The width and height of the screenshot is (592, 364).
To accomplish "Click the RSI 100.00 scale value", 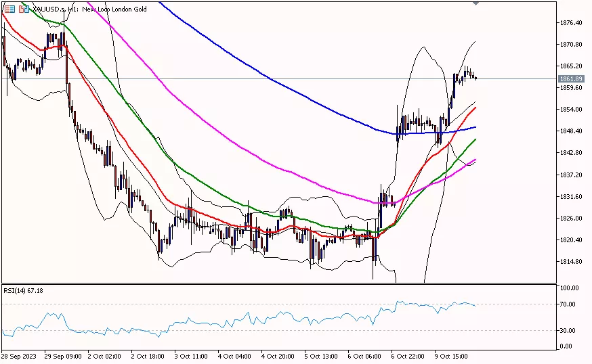I will (x=570, y=288).
